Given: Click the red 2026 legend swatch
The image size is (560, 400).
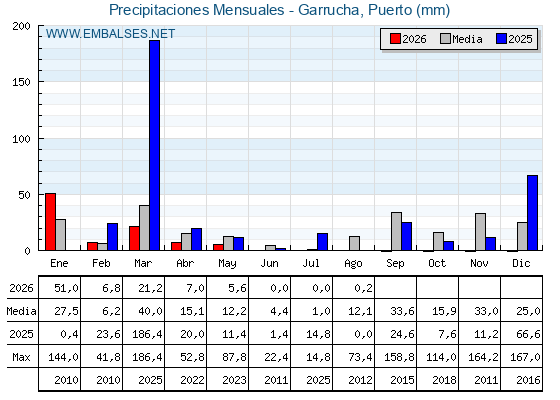Looking at the screenshot, I should click(x=395, y=39).
